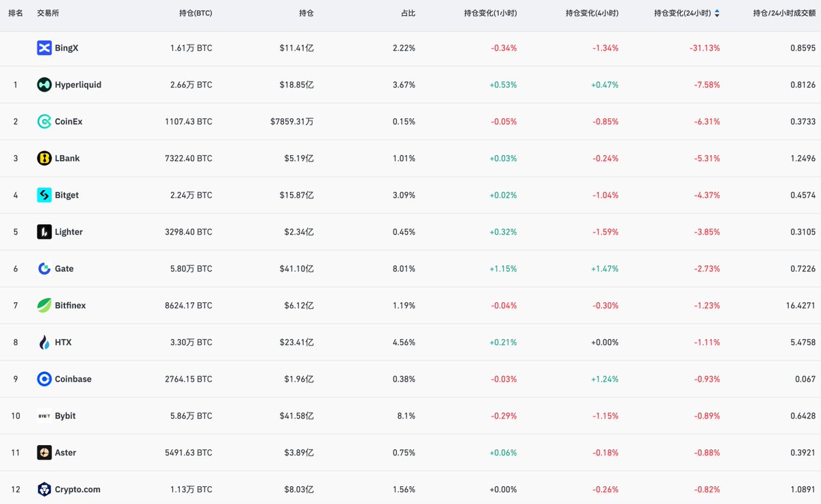821x504 pixels.
Task: Open the Hyperliquid exchange name link
Action: 78,85
